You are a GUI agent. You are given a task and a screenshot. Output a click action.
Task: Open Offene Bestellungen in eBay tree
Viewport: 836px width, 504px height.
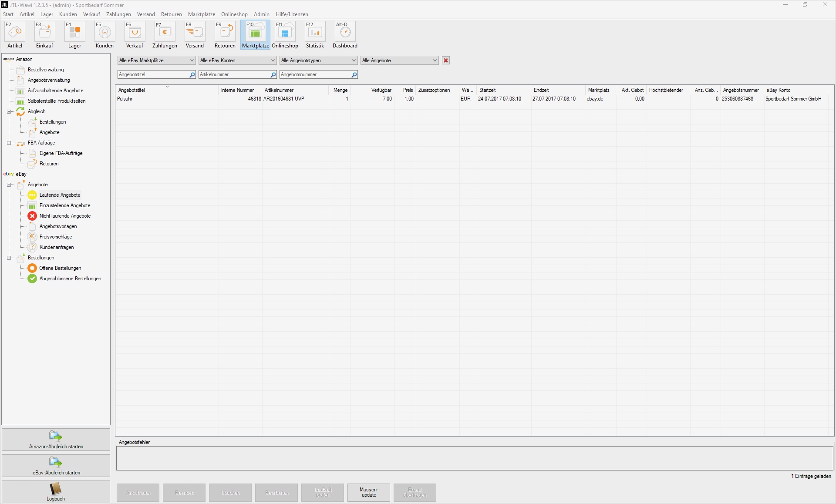tap(60, 268)
